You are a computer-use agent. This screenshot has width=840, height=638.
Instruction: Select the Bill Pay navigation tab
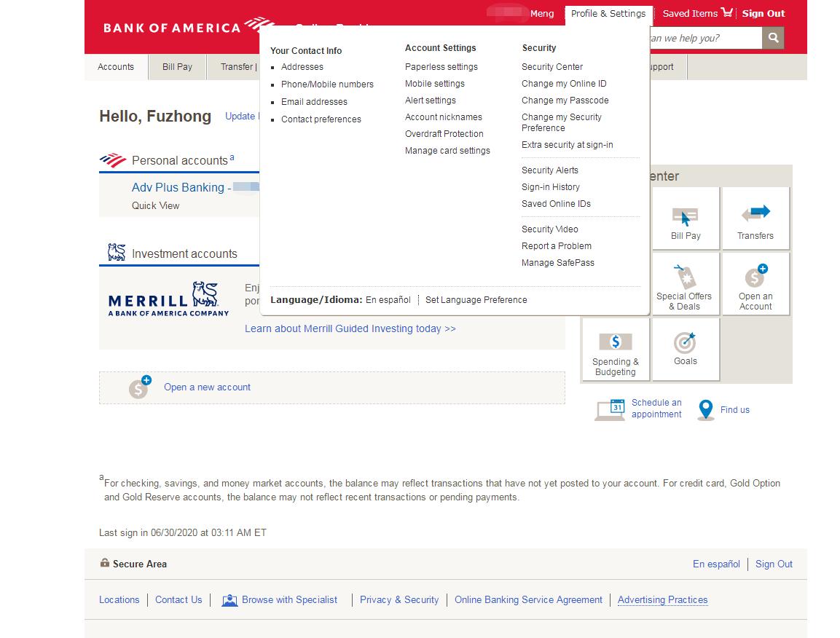pos(177,67)
